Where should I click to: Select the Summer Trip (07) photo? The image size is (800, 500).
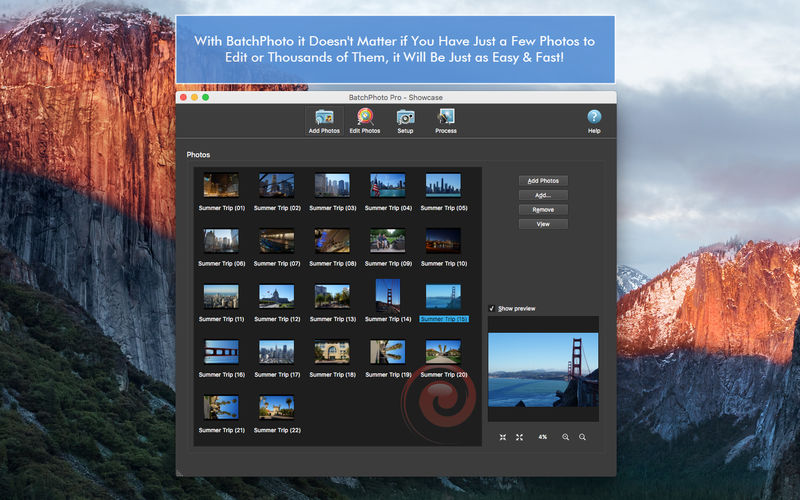pyautogui.click(x=277, y=240)
